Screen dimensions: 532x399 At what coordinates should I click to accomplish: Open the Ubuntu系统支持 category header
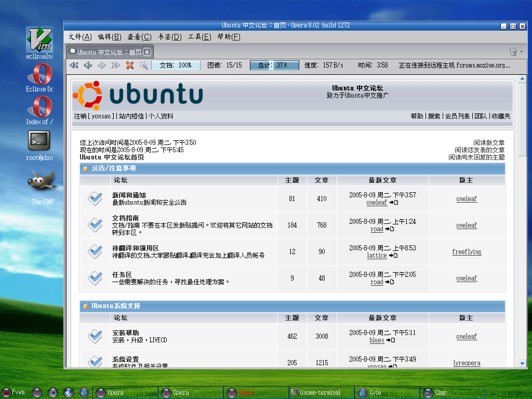116,305
